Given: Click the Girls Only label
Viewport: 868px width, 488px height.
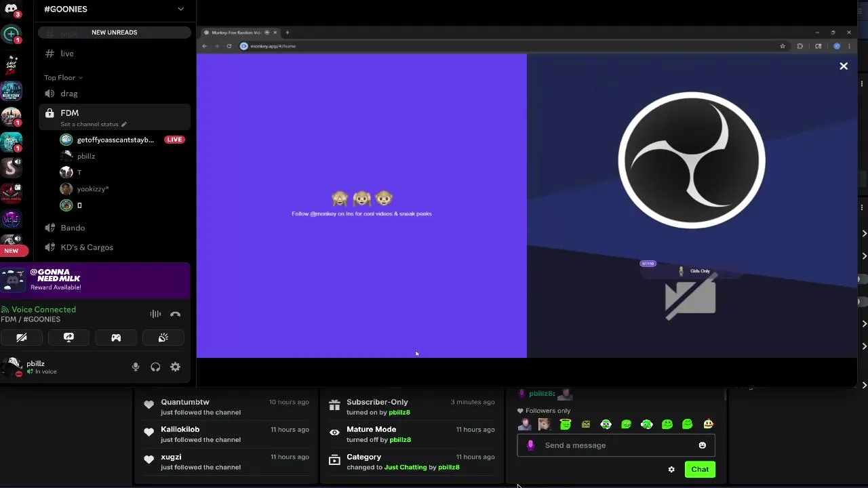Looking at the screenshot, I should point(700,271).
